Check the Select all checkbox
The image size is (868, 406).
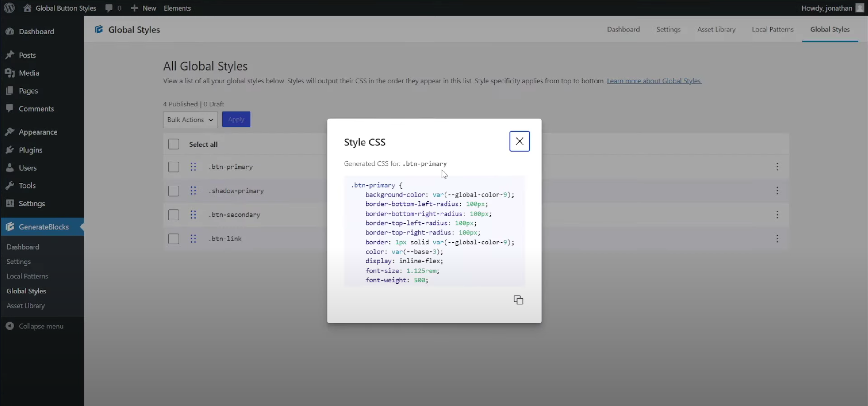(173, 144)
